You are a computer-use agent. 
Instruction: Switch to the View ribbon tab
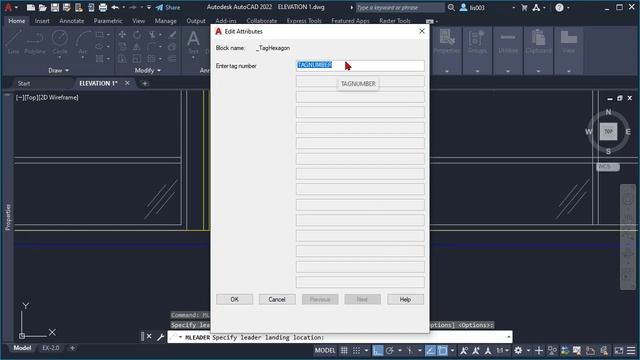coord(138,20)
